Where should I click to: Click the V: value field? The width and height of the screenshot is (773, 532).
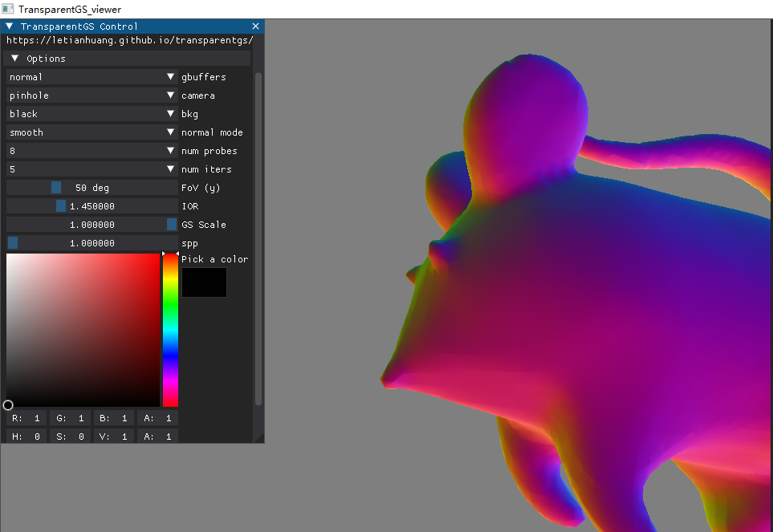(x=114, y=437)
